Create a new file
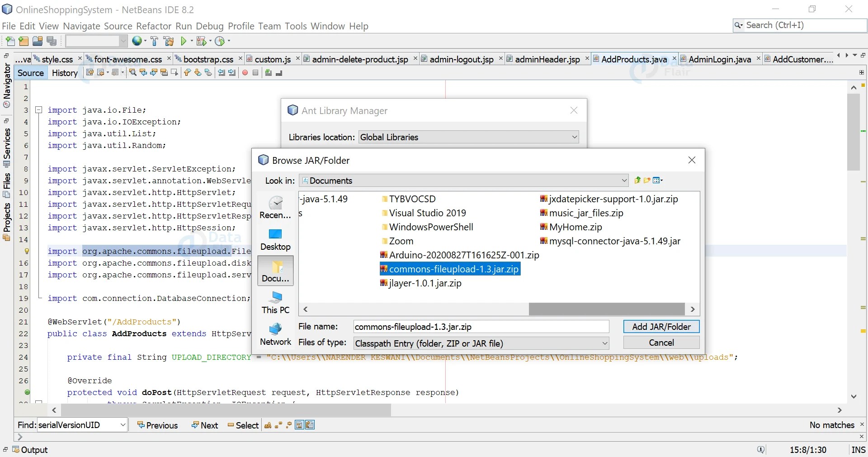This screenshot has height=457, width=868. click(x=10, y=41)
